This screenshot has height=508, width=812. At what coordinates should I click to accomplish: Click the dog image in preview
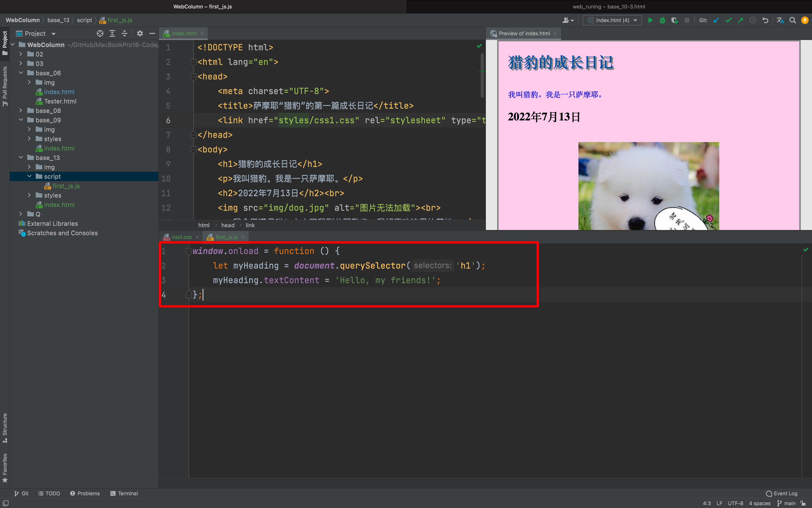click(649, 186)
